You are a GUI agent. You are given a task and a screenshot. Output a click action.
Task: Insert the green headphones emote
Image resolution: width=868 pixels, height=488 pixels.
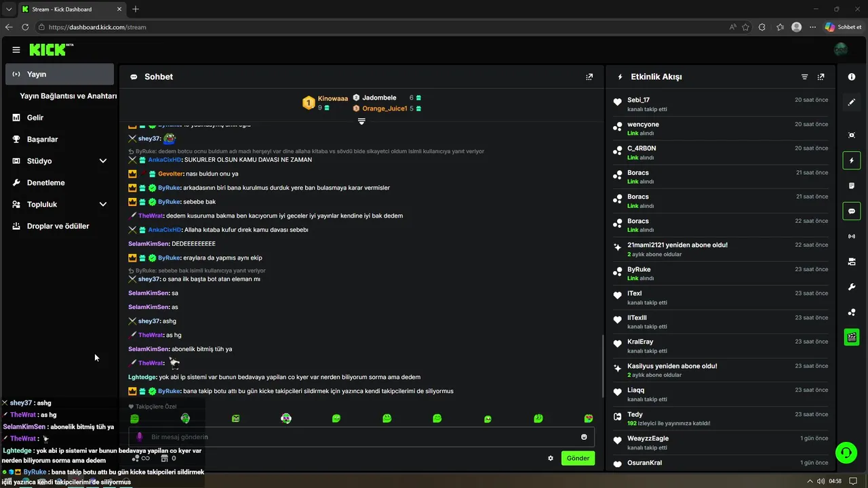tap(185, 419)
